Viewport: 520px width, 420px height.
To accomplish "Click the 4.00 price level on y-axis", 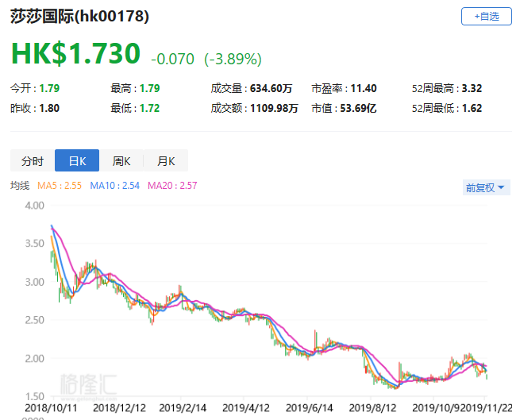I will pos(33,205).
